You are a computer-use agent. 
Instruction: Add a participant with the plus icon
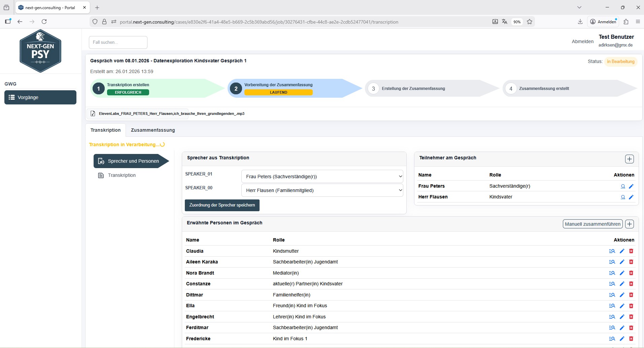click(630, 159)
